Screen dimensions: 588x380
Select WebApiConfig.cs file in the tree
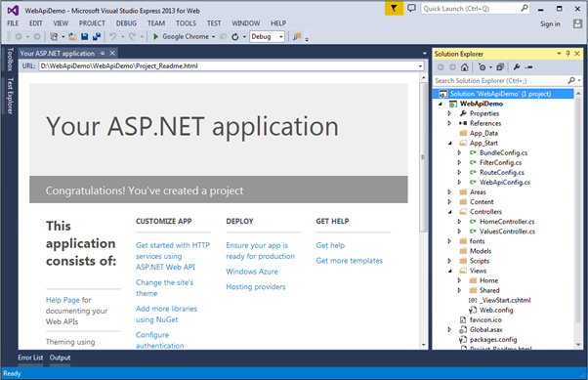[x=504, y=183]
